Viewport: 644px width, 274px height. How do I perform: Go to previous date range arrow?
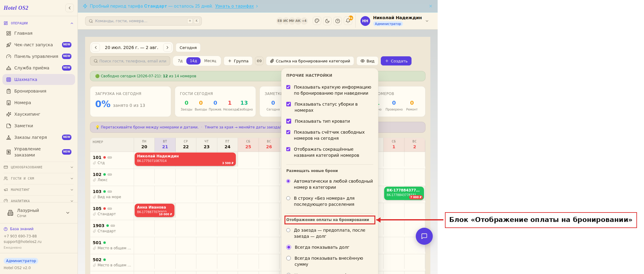click(96, 47)
